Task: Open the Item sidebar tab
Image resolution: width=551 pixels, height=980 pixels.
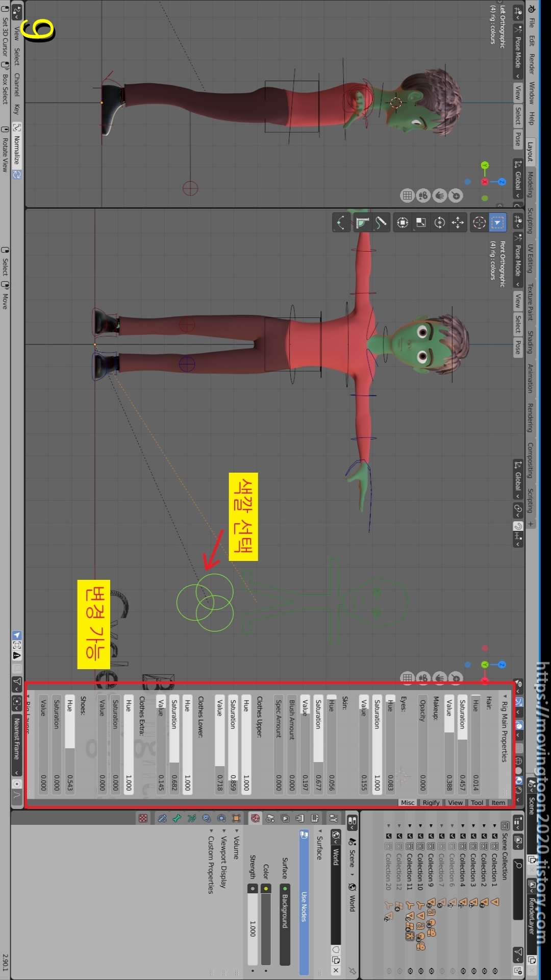Action: (498, 802)
